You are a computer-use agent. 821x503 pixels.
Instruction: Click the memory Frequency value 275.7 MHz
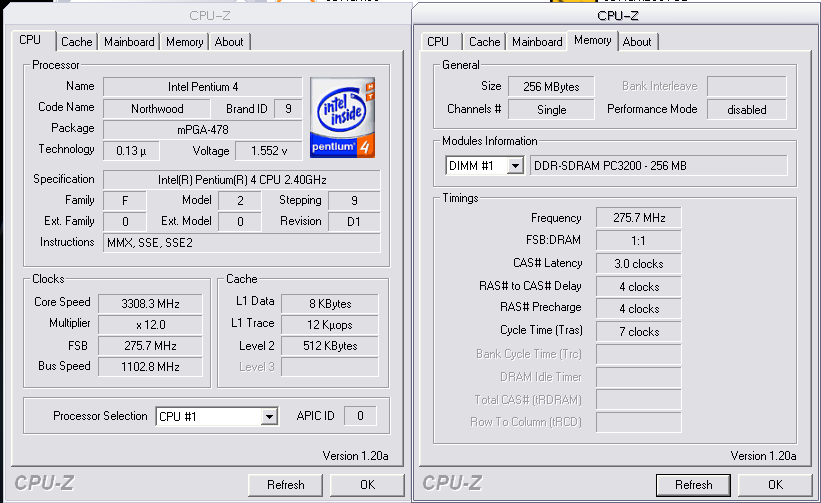[x=639, y=218]
